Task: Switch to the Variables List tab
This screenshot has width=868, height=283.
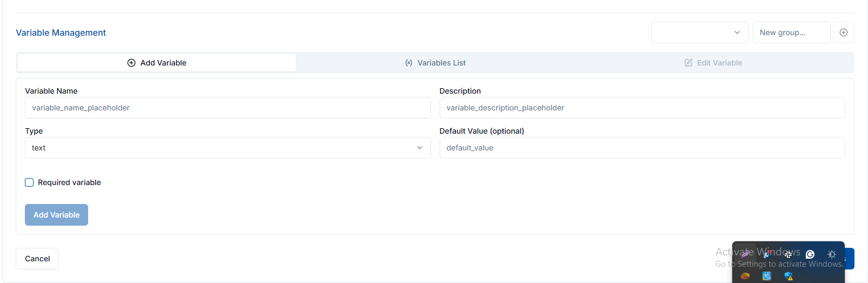Action: (435, 63)
